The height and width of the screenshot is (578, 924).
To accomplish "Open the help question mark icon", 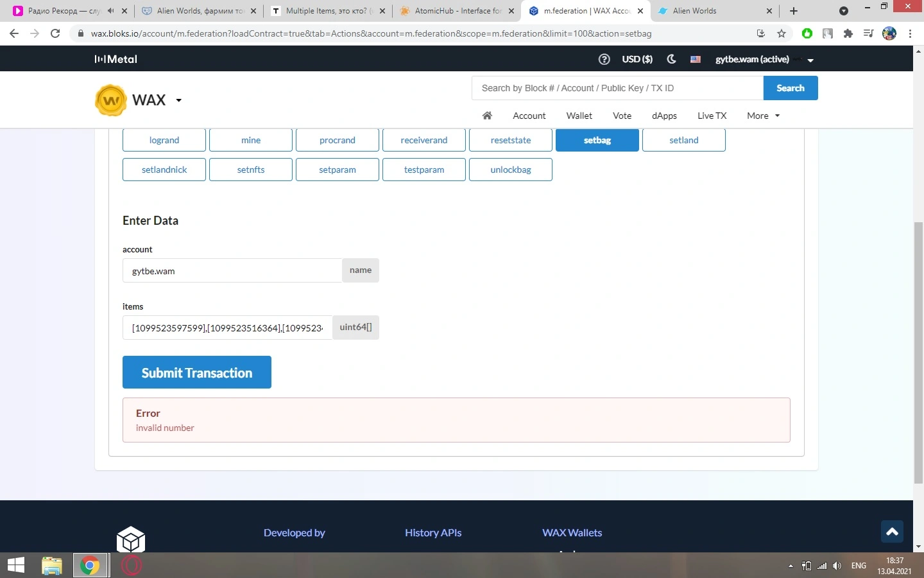I will click(604, 59).
